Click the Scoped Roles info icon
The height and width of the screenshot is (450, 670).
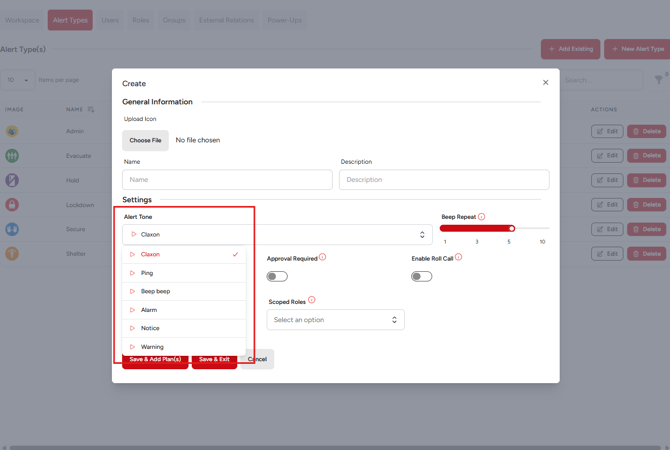click(x=312, y=300)
